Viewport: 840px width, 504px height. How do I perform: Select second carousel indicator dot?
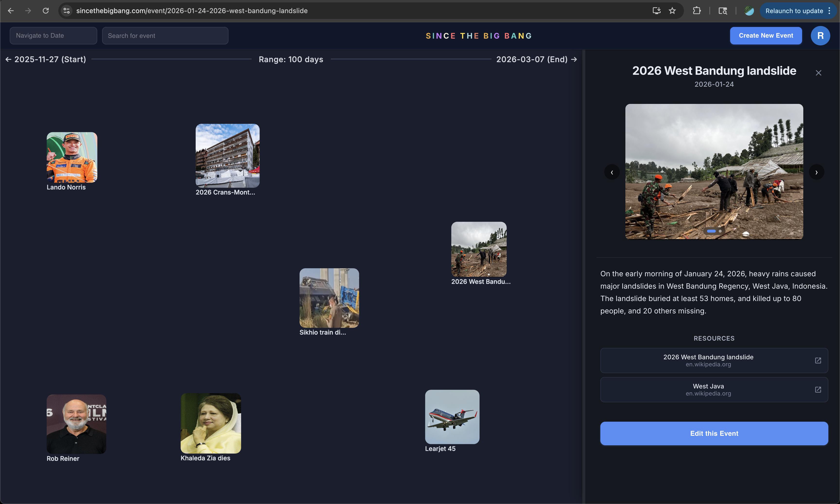(720, 231)
